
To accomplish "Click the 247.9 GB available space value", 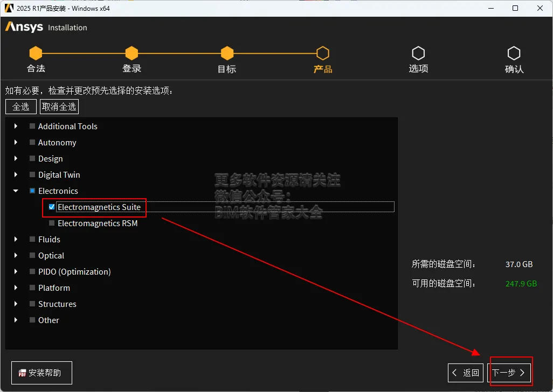I will (x=521, y=284).
